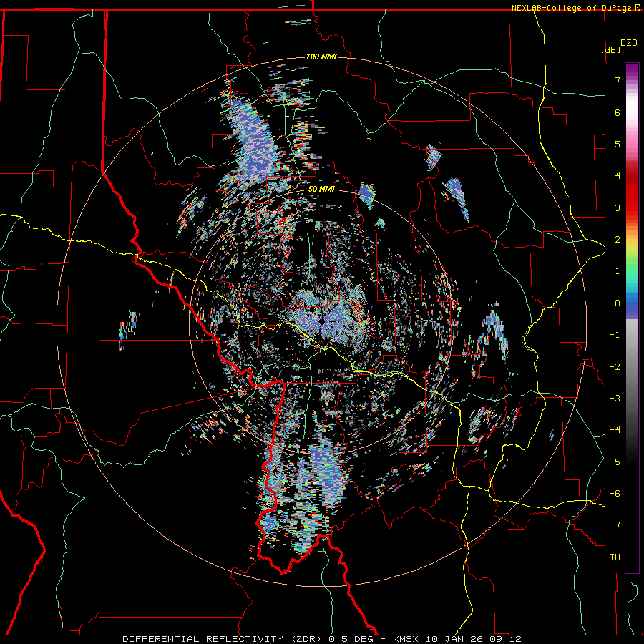Click the legend tick label 6
The image size is (644, 644).
(618, 112)
